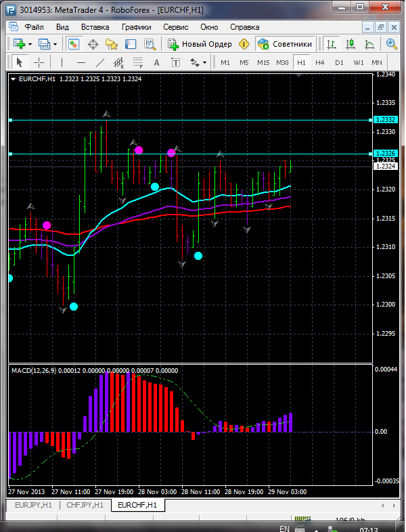Screen dimensions: 406x532
Task: Switch chart to Bar Chart mode
Action: click(x=332, y=44)
